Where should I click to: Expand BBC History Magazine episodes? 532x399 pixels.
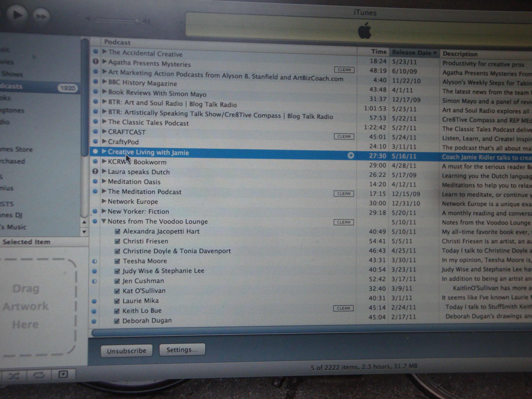[104, 81]
